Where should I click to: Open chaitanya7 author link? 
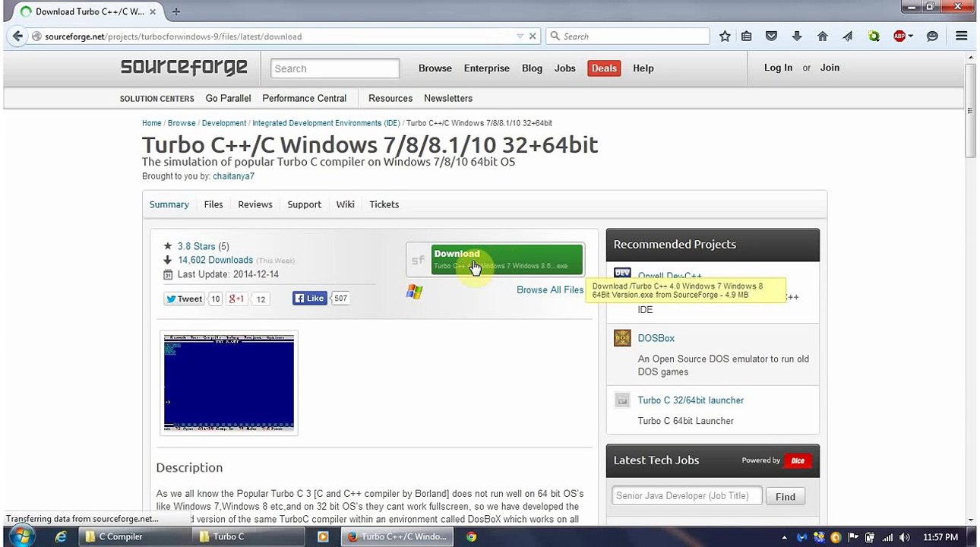pos(233,176)
